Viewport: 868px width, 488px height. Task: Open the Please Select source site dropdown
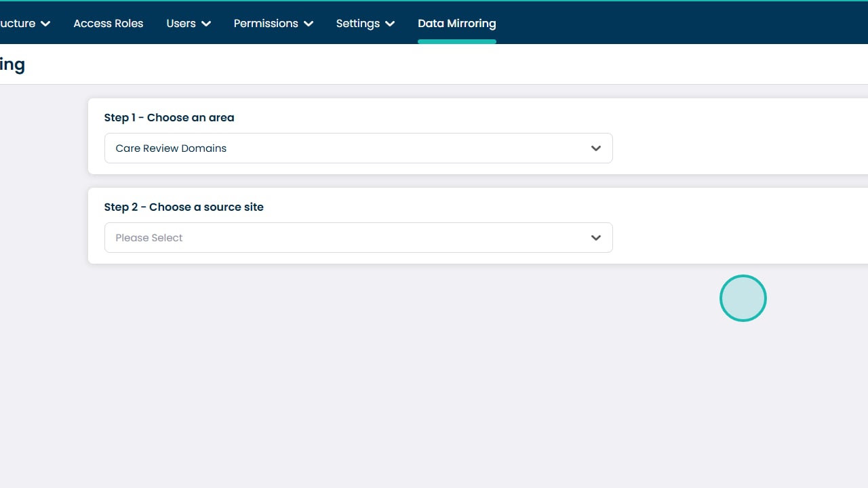pyautogui.click(x=358, y=238)
